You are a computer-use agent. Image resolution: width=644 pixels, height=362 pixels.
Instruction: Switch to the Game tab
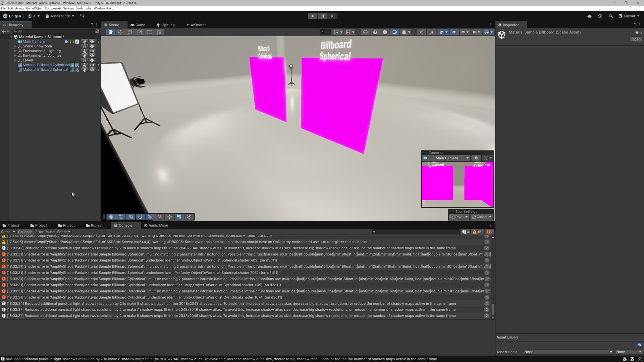(138, 25)
